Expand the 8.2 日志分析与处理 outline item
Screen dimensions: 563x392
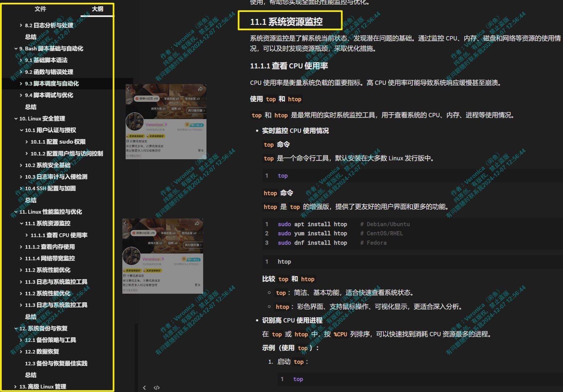pos(21,26)
